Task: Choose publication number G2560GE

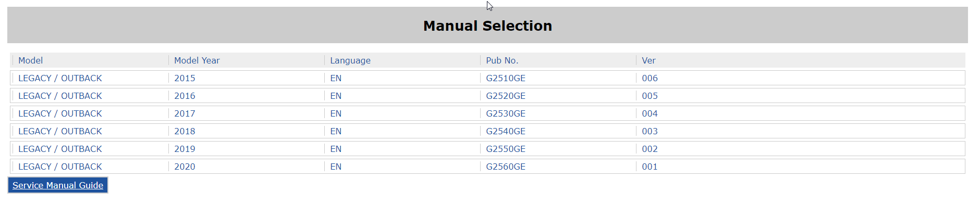Action: [x=506, y=167]
